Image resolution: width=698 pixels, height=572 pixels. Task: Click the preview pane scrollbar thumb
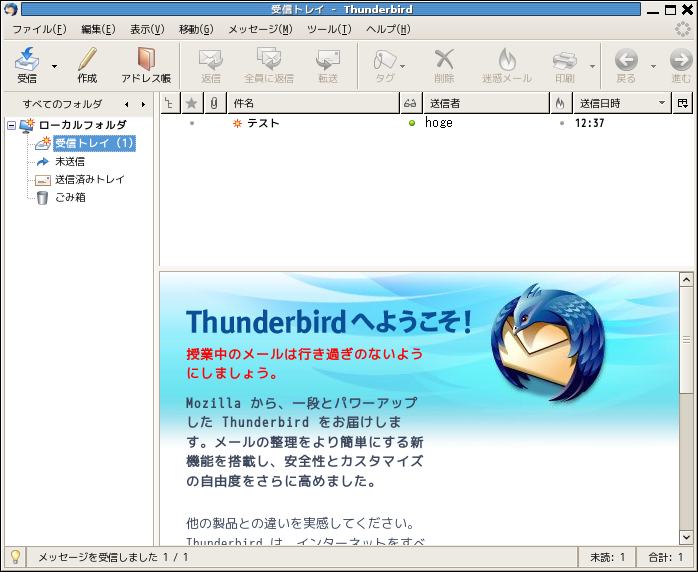pos(686,340)
